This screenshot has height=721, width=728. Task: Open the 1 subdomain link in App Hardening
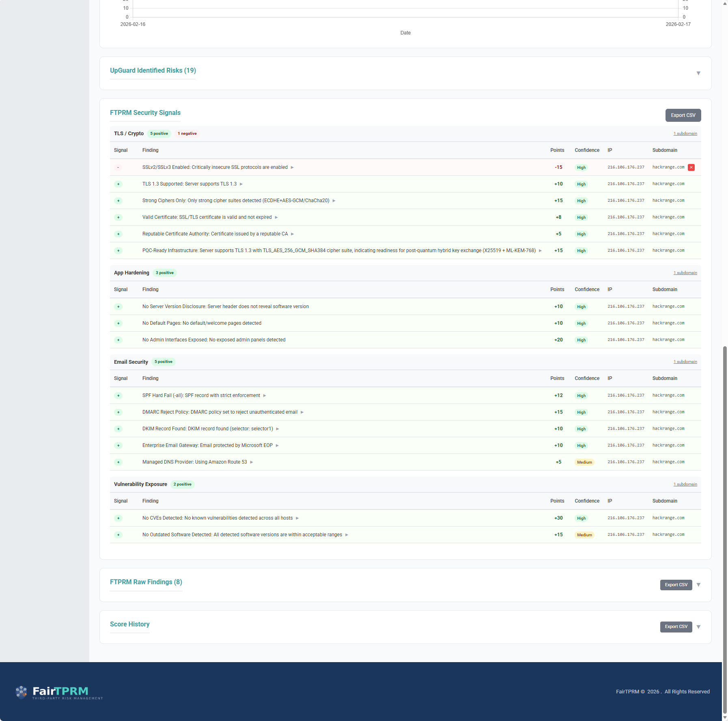point(685,273)
